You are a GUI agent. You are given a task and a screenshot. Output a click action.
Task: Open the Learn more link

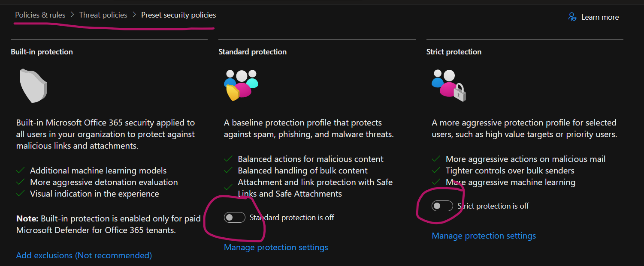[600, 17]
